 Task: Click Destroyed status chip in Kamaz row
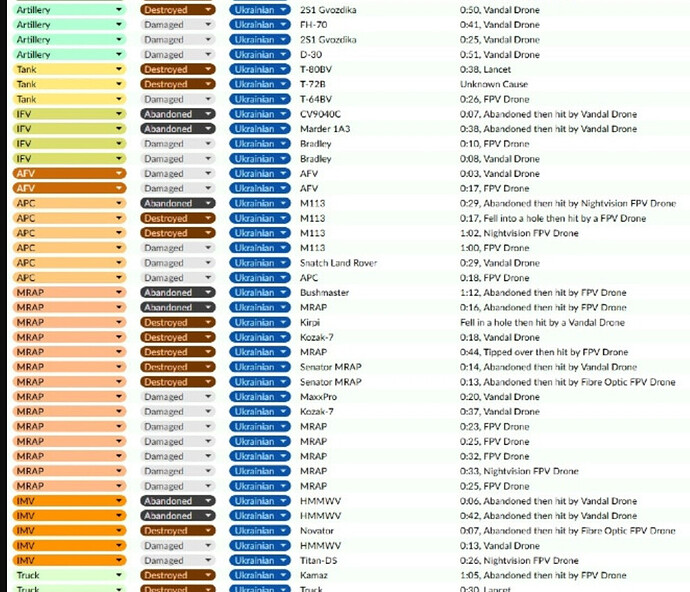[x=177, y=576]
